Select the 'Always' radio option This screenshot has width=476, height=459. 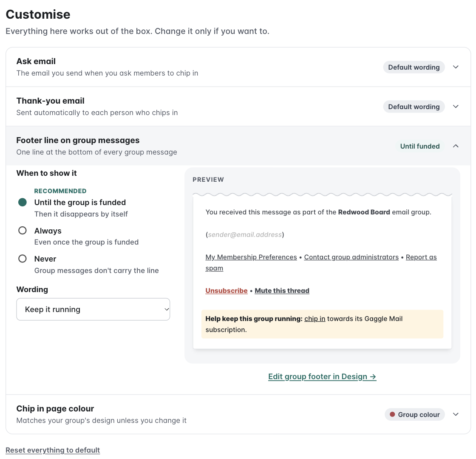23,231
